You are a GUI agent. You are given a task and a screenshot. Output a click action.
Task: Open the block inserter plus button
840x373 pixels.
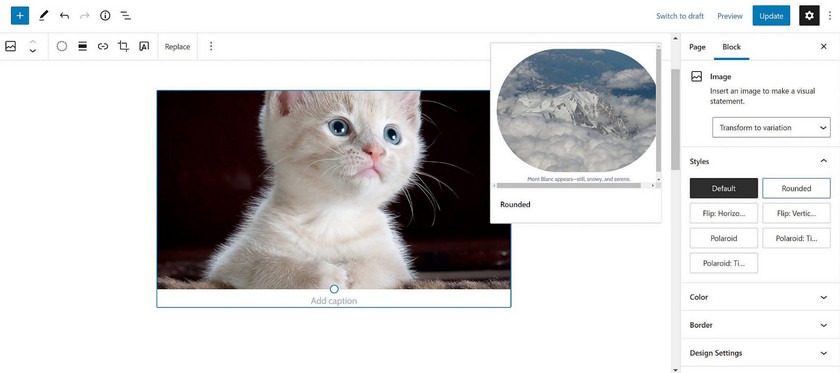[20, 16]
